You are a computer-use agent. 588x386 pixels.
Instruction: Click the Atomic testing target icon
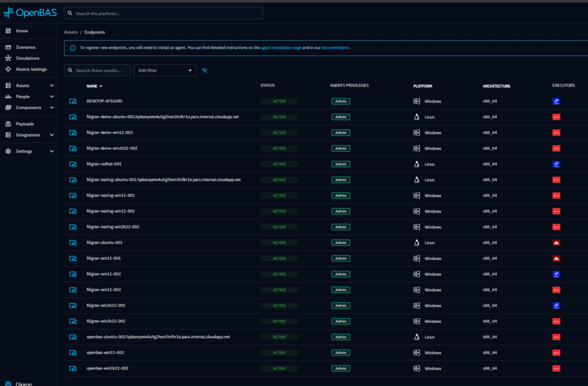[x=8, y=69]
